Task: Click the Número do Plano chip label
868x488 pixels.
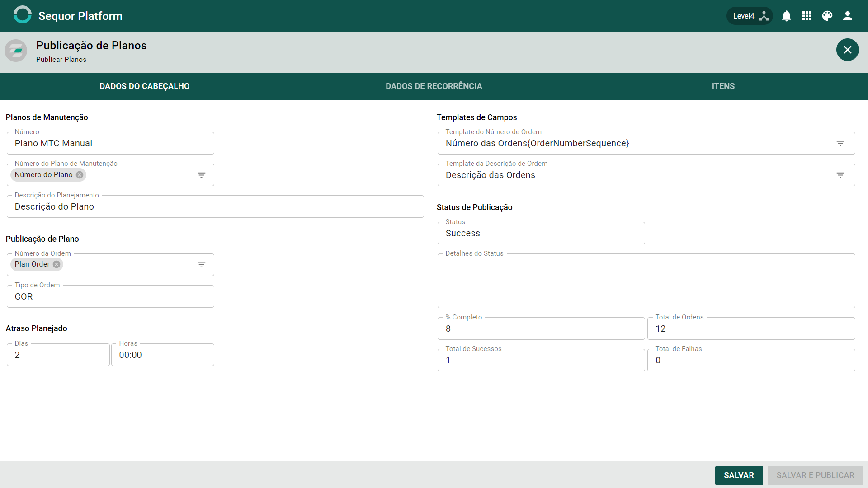Action: (43, 175)
